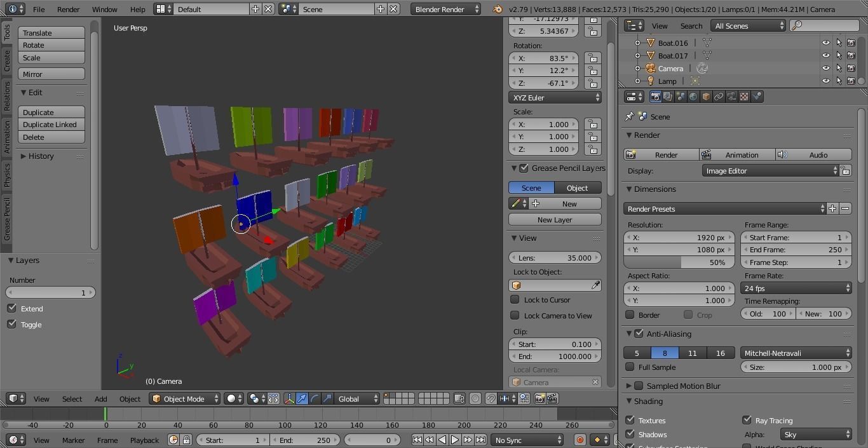The height and width of the screenshot is (448, 868).
Task: Toggle Camera selectability arrow icon in outliner
Action: coord(839,68)
